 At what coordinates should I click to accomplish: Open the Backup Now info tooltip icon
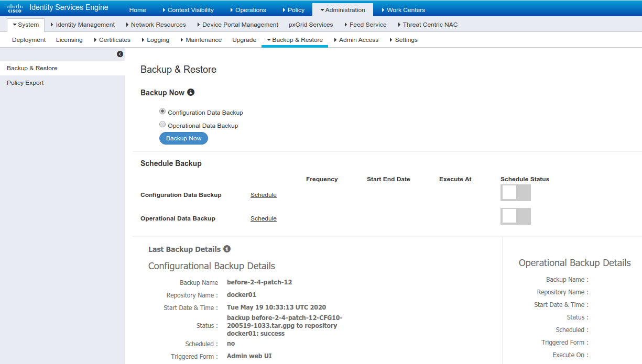[191, 92]
